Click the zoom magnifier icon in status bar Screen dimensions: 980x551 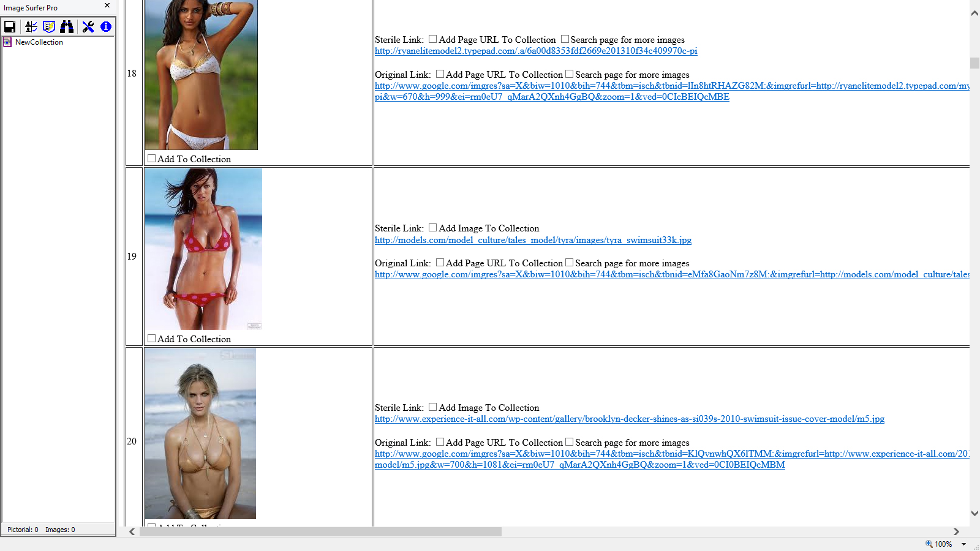pos(929,544)
